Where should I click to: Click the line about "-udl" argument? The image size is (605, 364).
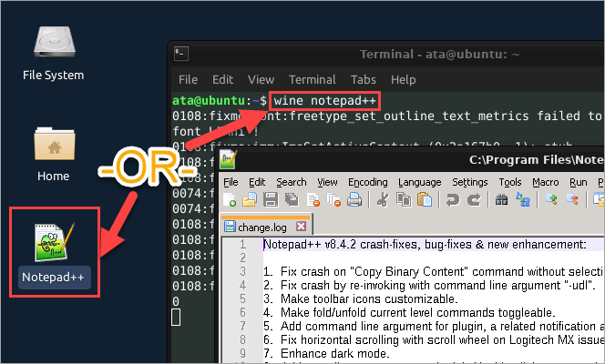click(x=429, y=286)
